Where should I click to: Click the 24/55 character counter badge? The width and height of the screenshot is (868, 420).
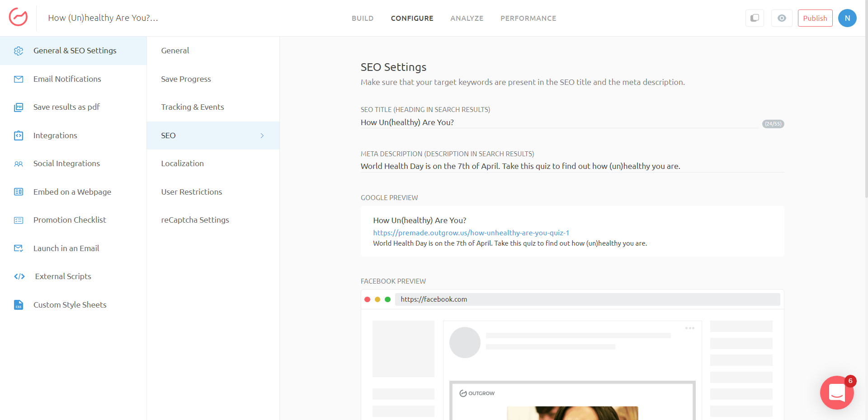click(773, 124)
